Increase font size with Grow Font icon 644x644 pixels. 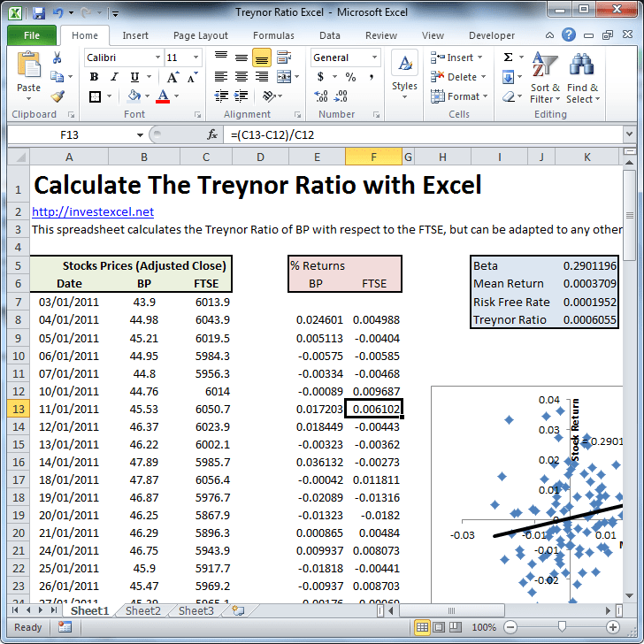tap(172, 77)
